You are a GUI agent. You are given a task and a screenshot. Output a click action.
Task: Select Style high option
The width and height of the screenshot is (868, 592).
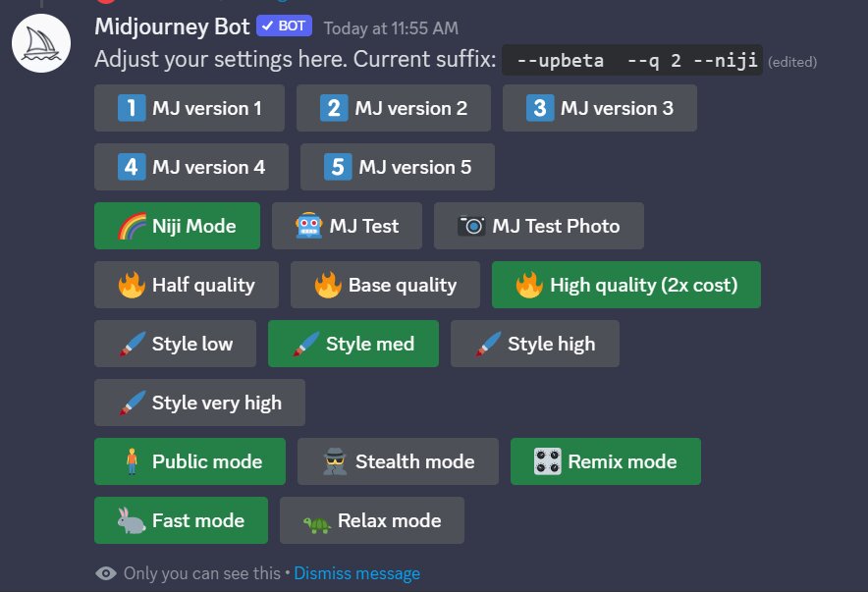coord(534,344)
